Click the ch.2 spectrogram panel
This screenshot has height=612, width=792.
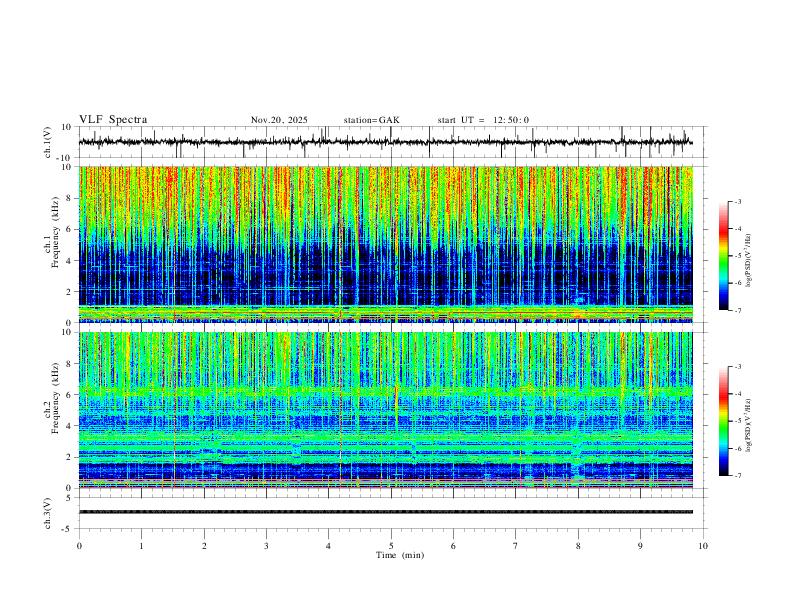[386, 410]
